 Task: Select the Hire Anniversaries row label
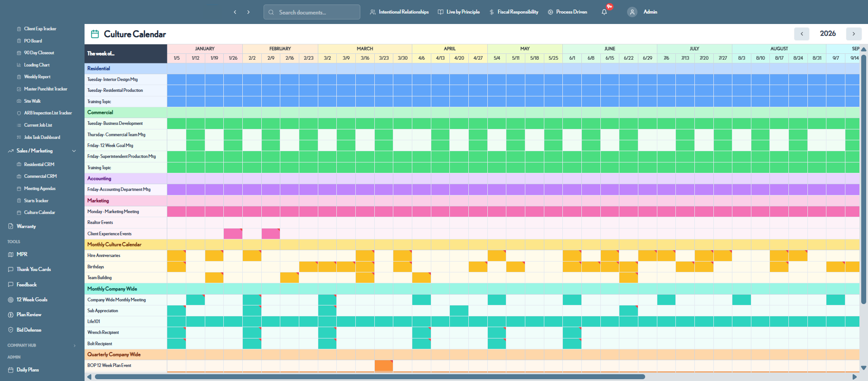(104, 256)
